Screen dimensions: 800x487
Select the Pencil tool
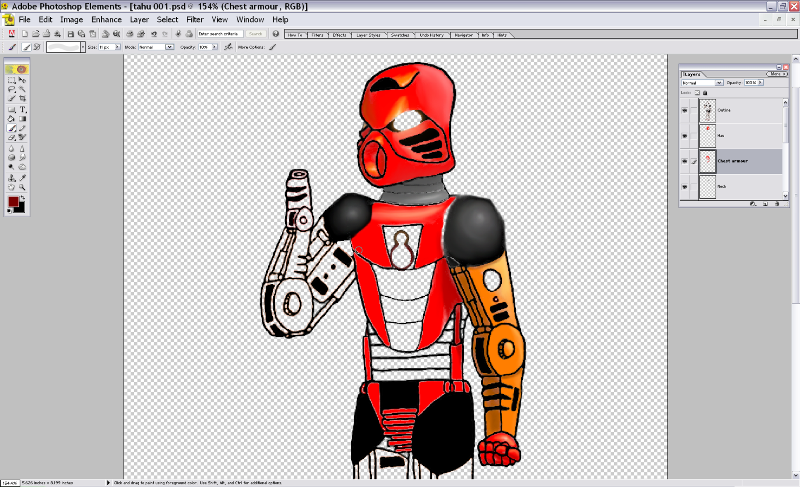tap(22, 128)
